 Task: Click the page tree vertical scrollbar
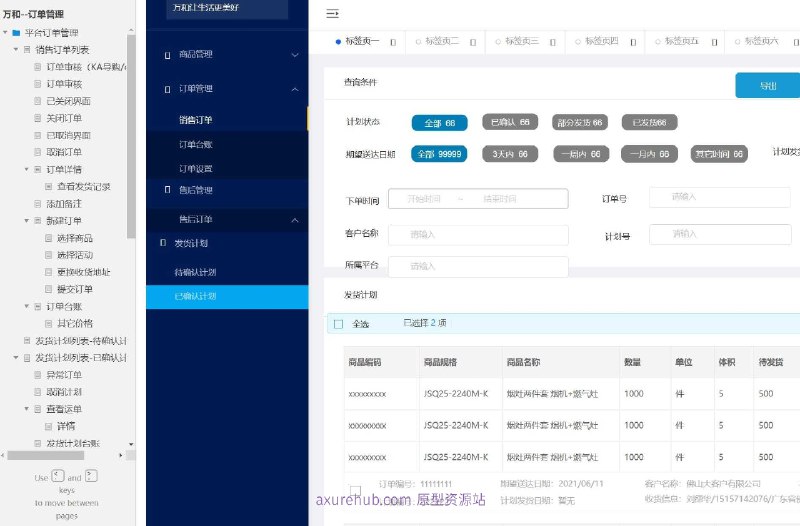131,136
